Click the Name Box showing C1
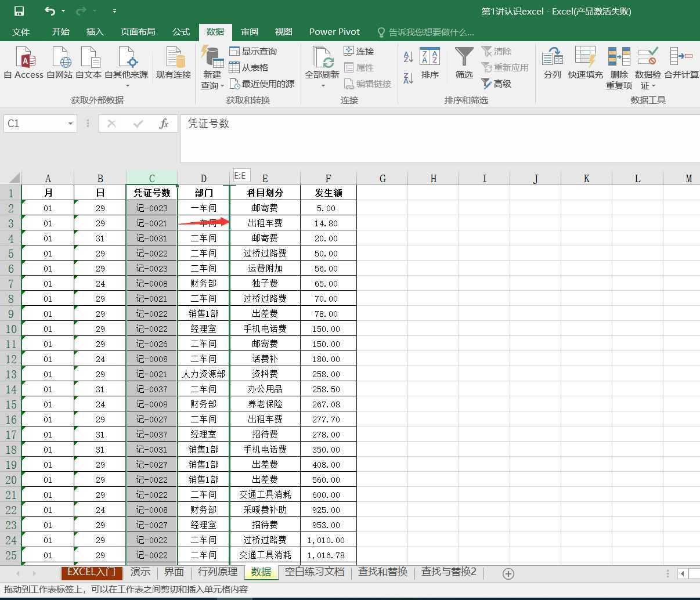Image resolution: width=700 pixels, height=600 pixels. tap(35, 123)
